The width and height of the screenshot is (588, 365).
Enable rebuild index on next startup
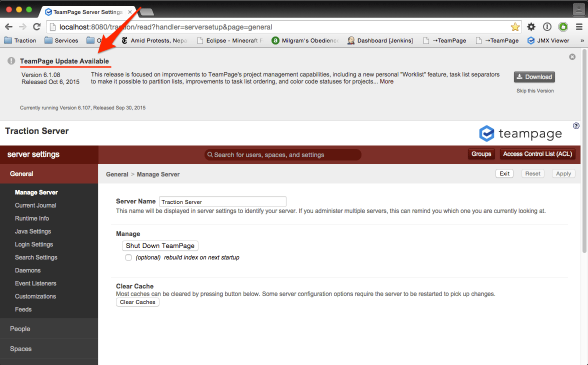click(128, 257)
